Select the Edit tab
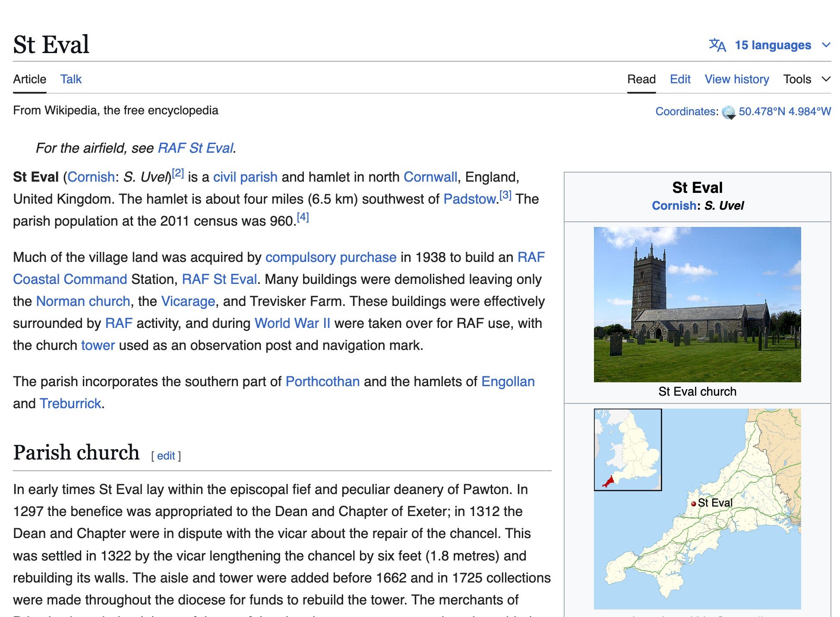 [x=680, y=79]
